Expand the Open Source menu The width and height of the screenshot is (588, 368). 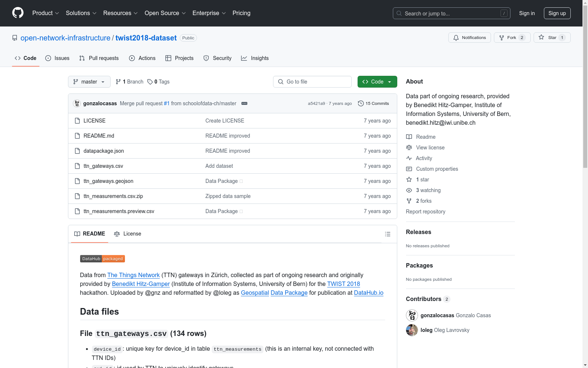(165, 13)
